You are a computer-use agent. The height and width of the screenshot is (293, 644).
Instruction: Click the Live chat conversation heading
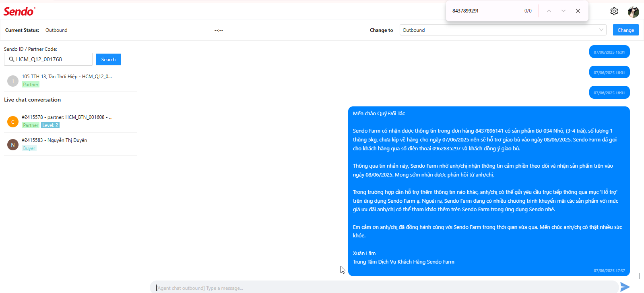[x=32, y=100]
